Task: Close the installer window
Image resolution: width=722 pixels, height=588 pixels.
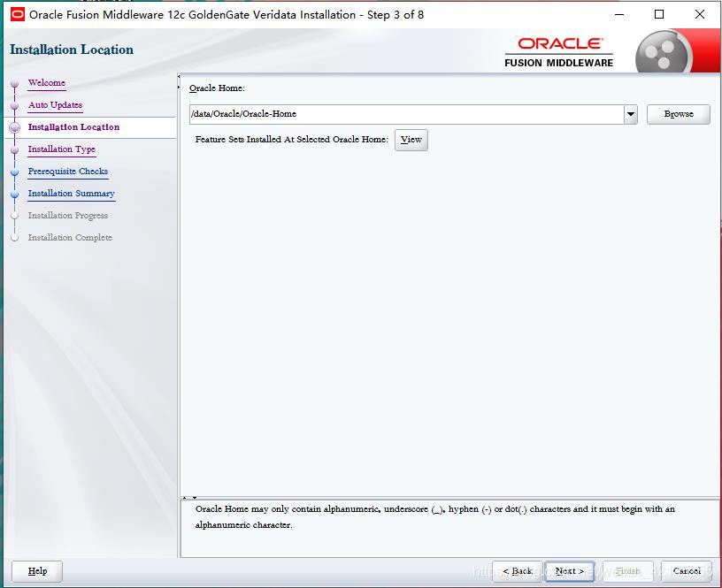Action: pyautogui.click(x=699, y=15)
